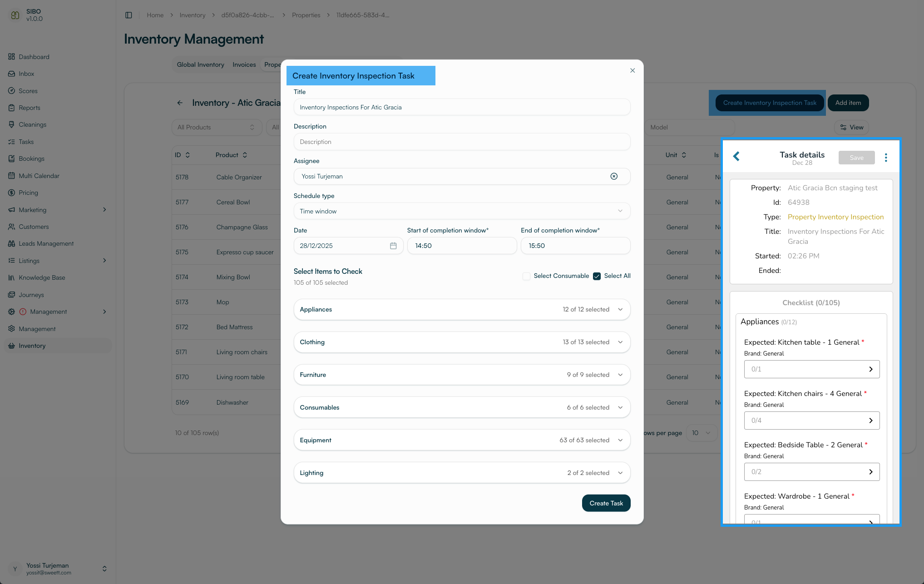
Task: Click the Create Task button
Action: (606, 503)
